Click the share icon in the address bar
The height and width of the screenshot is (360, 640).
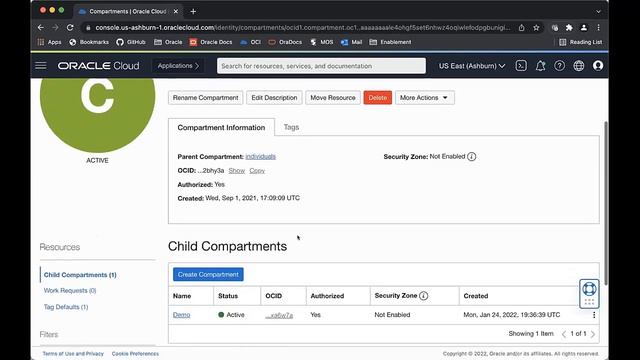click(x=522, y=27)
